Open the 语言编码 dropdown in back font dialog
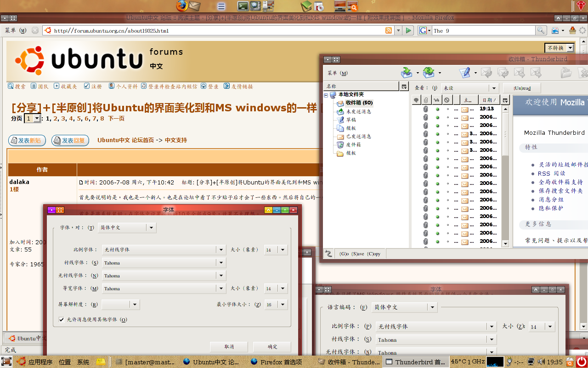588x368 pixels. [x=404, y=307]
